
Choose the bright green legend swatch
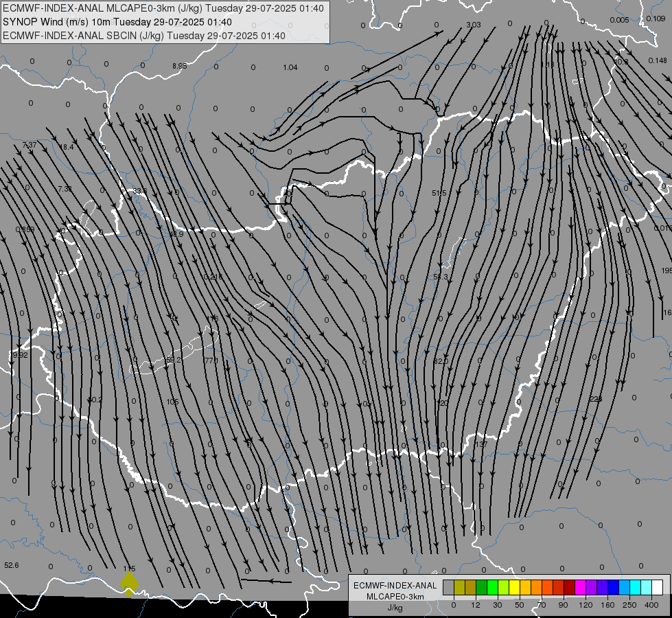point(492,588)
